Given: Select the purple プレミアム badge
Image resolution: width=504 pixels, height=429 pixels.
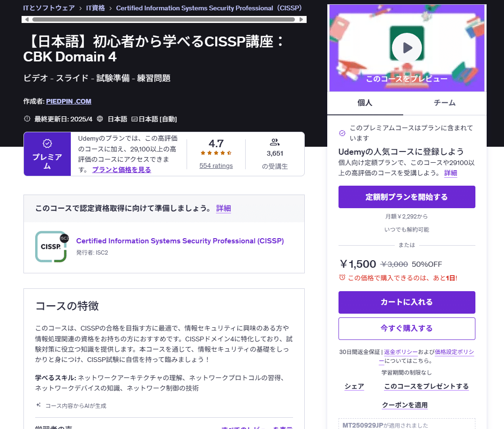Looking at the screenshot, I should (47, 154).
